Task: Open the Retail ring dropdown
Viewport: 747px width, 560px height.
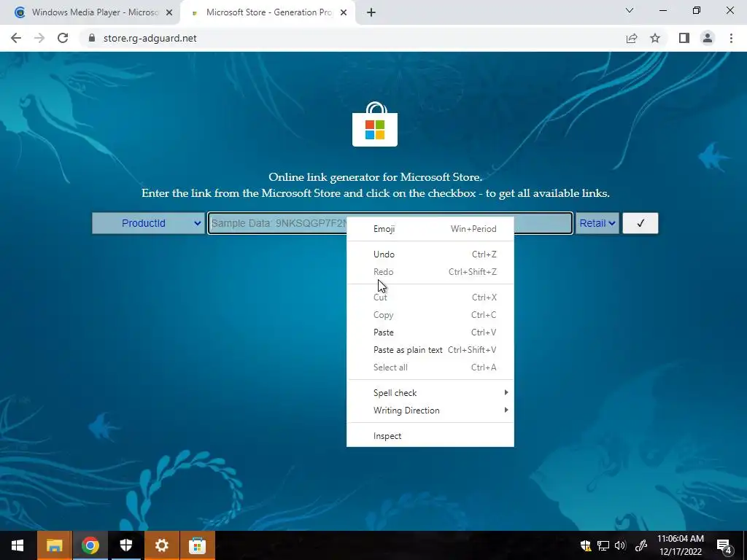Action: pyautogui.click(x=597, y=223)
